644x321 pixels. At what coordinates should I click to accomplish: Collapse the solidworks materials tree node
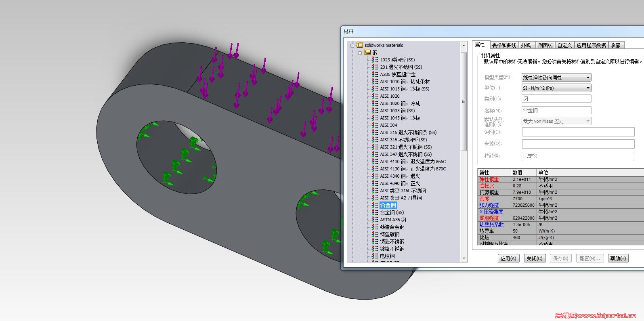(x=352, y=46)
